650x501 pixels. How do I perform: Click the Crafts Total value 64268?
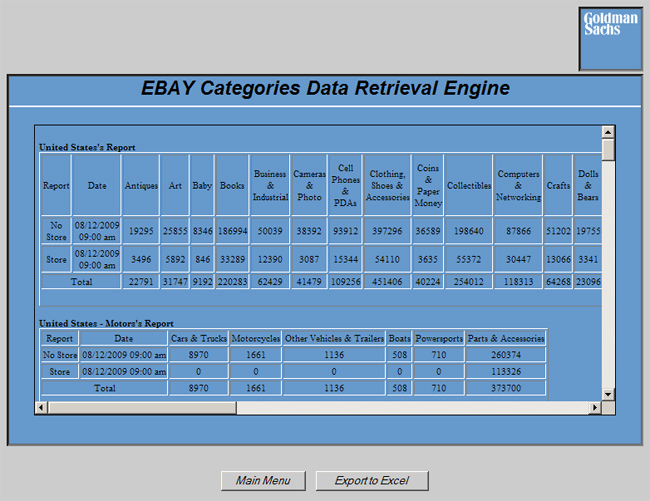coord(558,281)
